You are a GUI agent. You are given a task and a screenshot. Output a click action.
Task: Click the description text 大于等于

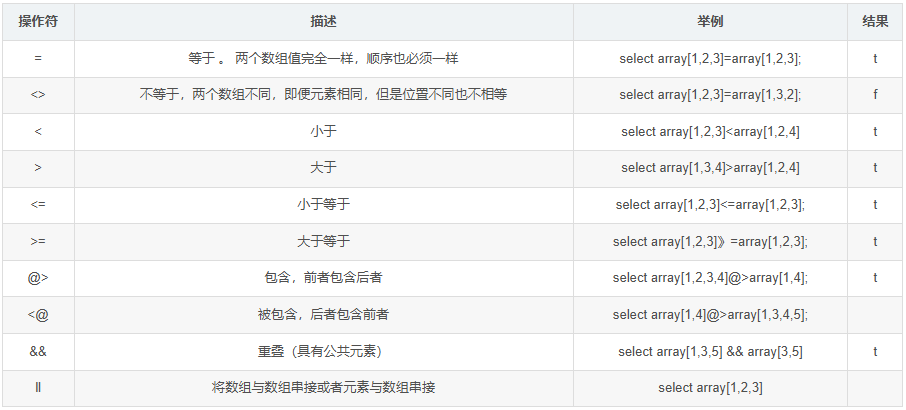coord(323,241)
